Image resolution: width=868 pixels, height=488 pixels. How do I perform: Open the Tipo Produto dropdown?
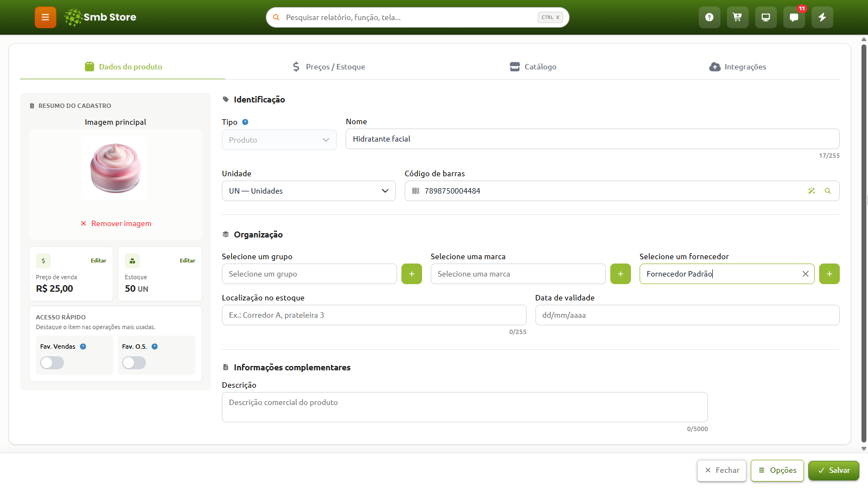pos(279,140)
